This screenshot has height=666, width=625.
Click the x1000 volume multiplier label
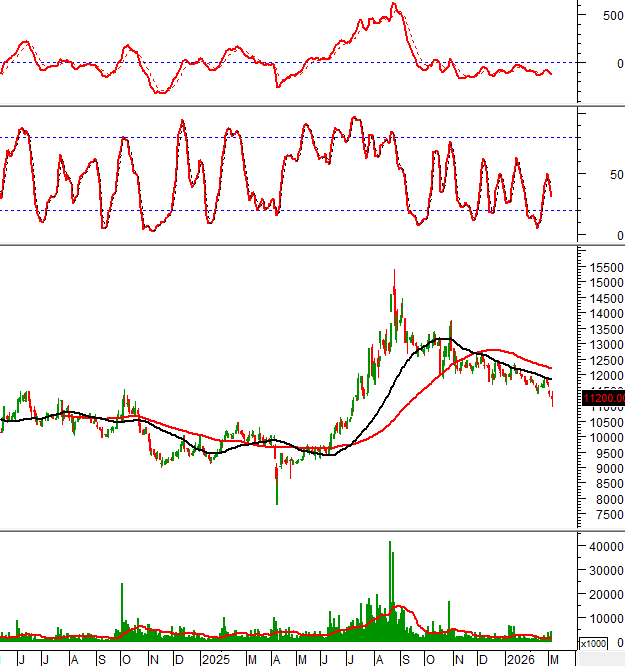tap(594, 643)
